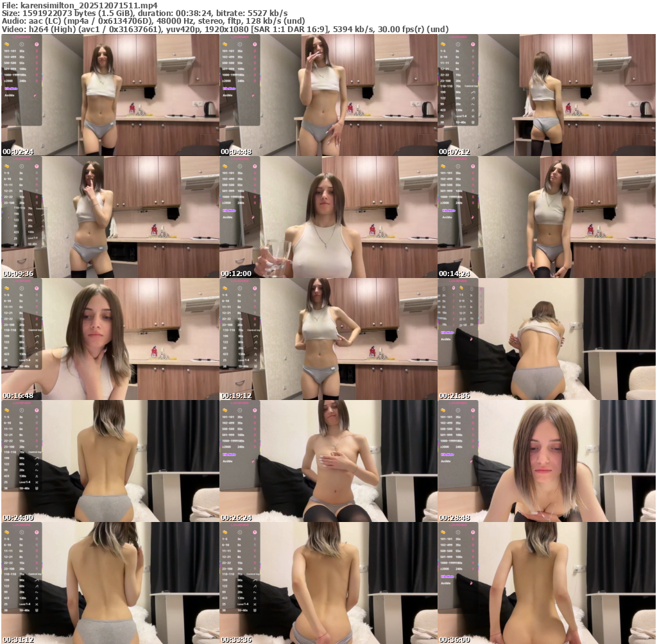Open the thumbnail stamped 00:26:24
Viewport: 657px width, 644px height.
click(x=328, y=461)
